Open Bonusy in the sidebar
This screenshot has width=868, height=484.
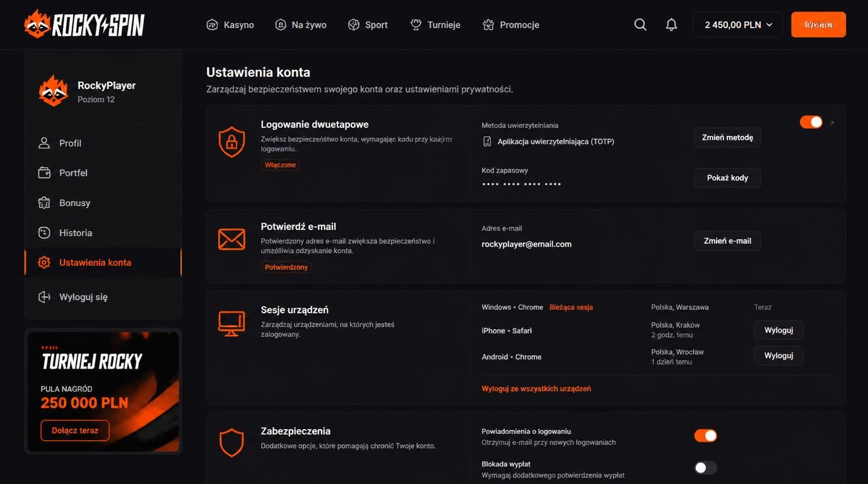click(x=103, y=203)
